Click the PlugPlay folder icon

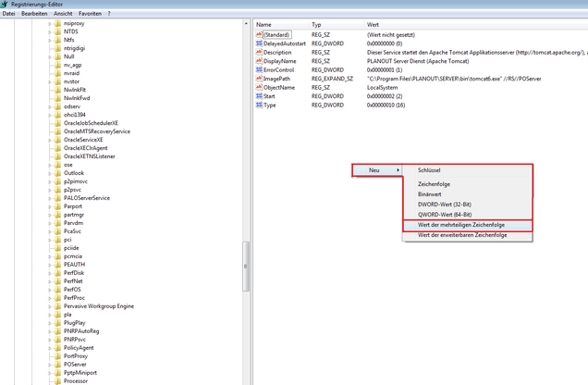point(57,323)
